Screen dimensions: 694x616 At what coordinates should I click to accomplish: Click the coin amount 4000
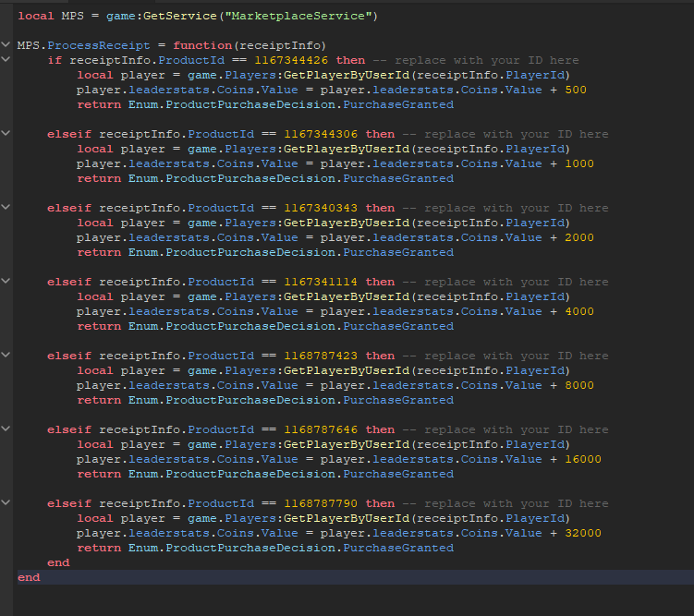tap(579, 311)
